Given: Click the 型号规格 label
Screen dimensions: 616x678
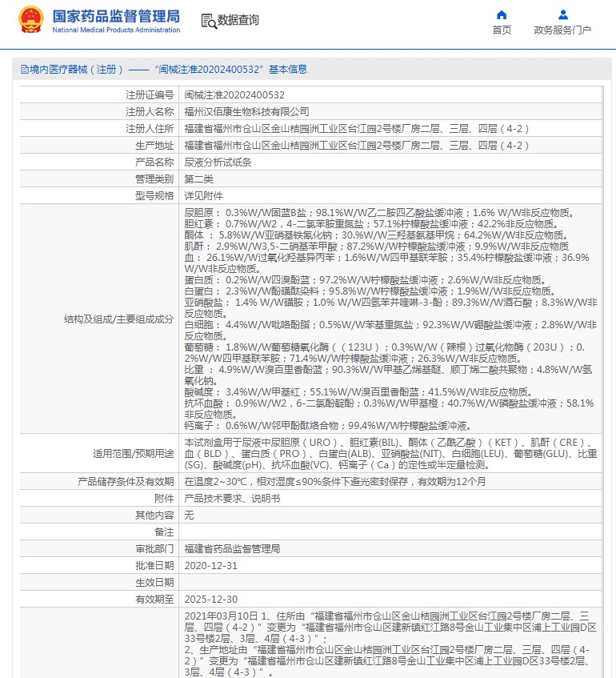Looking at the screenshot, I should tap(154, 196).
